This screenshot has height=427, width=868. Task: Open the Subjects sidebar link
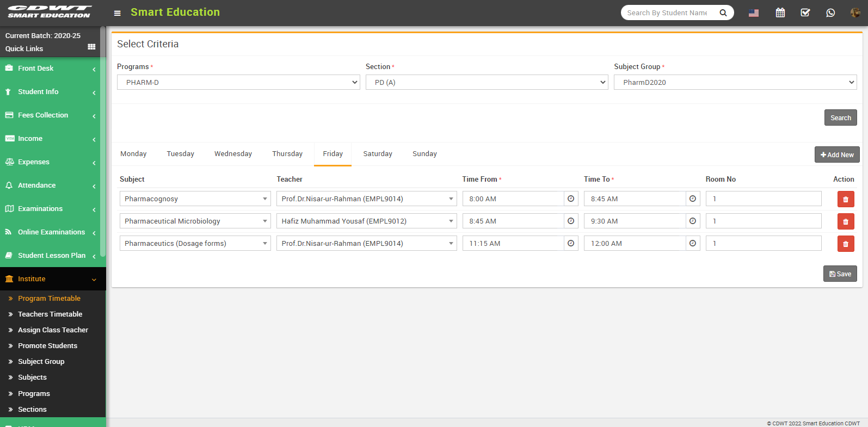point(32,377)
